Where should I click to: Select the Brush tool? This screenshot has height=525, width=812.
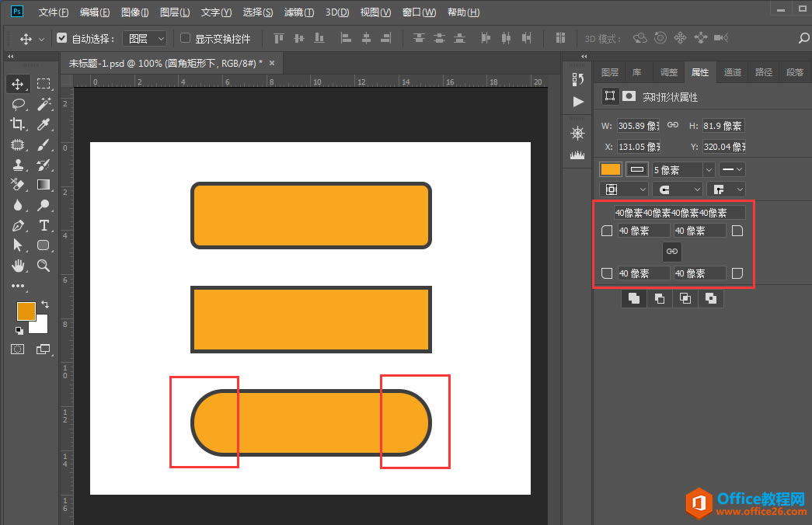44,144
